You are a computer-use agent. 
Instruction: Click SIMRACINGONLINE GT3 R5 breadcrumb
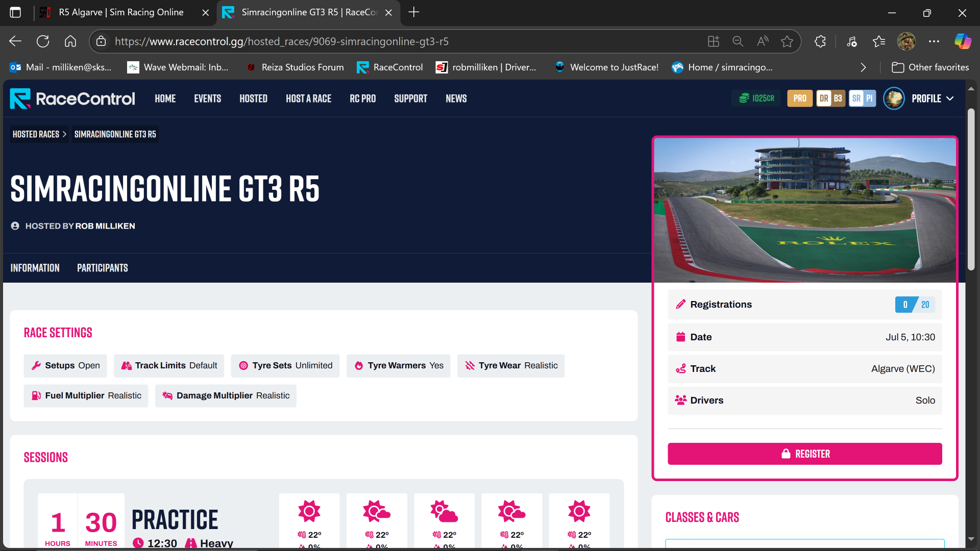[115, 134]
